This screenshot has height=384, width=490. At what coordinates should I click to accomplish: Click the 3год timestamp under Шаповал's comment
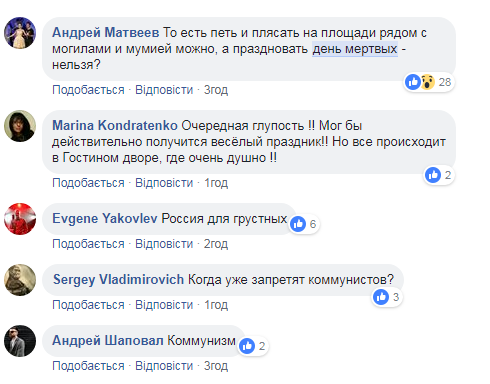tap(216, 366)
